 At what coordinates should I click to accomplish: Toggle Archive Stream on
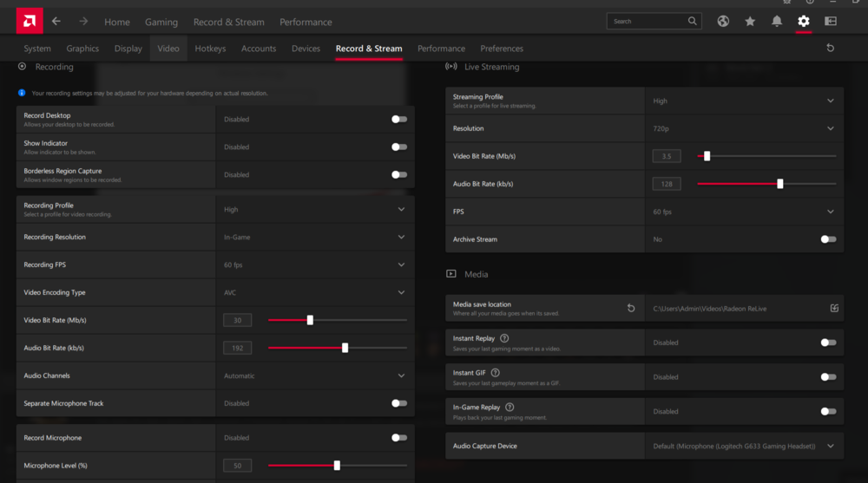(828, 239)
